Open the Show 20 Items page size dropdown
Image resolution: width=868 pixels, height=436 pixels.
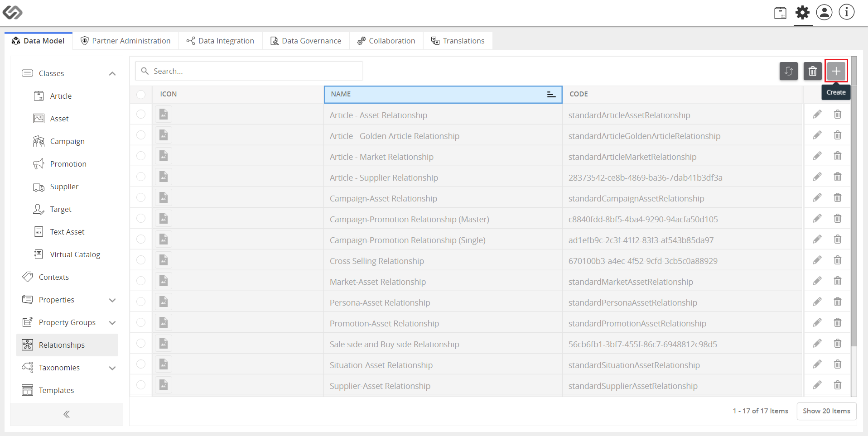click(x=826, y=411)
